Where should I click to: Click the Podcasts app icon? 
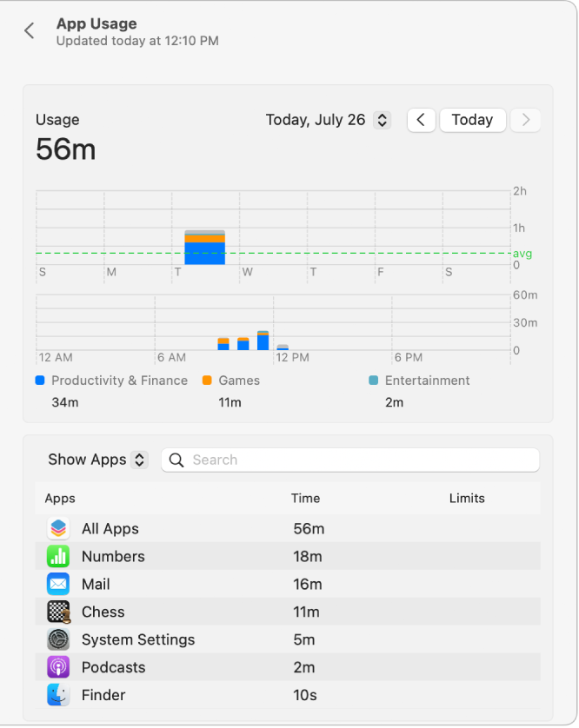57,667
